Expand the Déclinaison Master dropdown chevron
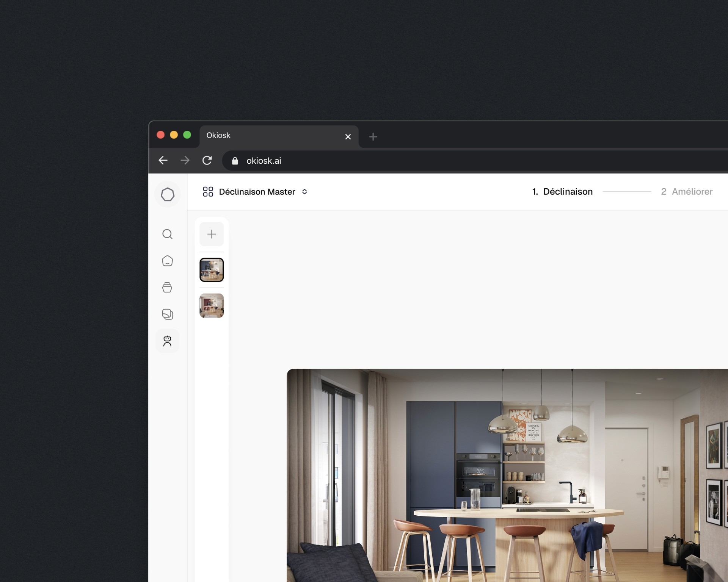The height and width of the screenshot is (582, 728). click(304, 192)
